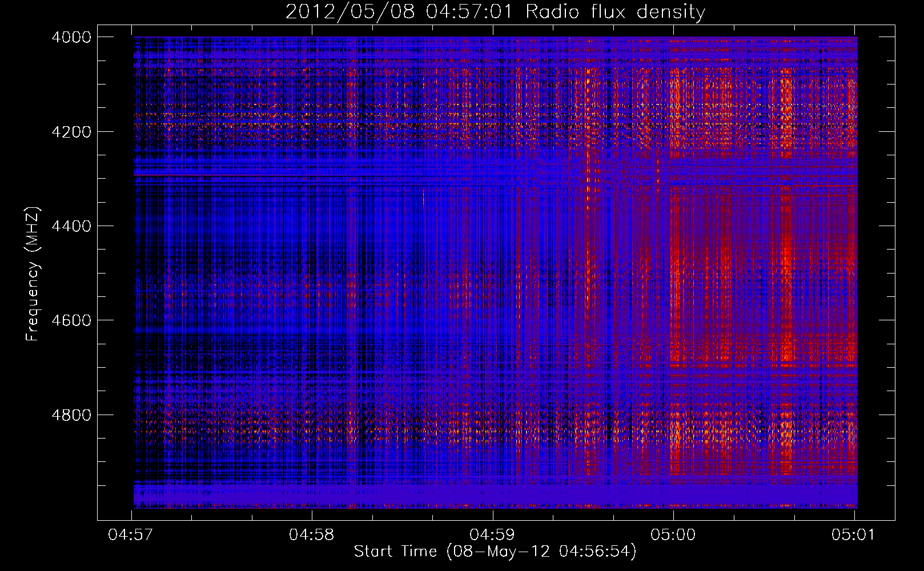
Task: Click the plot title "Radio flux density"
Action: [x=616, y=12]
